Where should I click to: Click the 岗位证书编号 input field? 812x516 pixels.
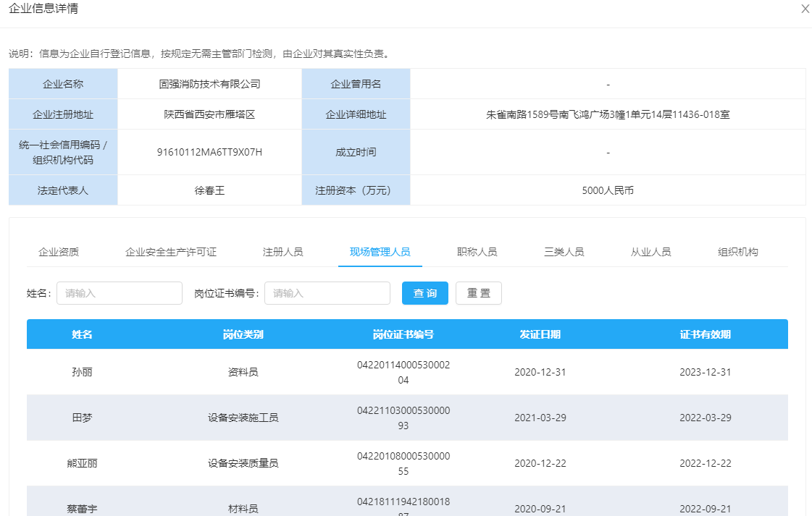coord(327,293)
